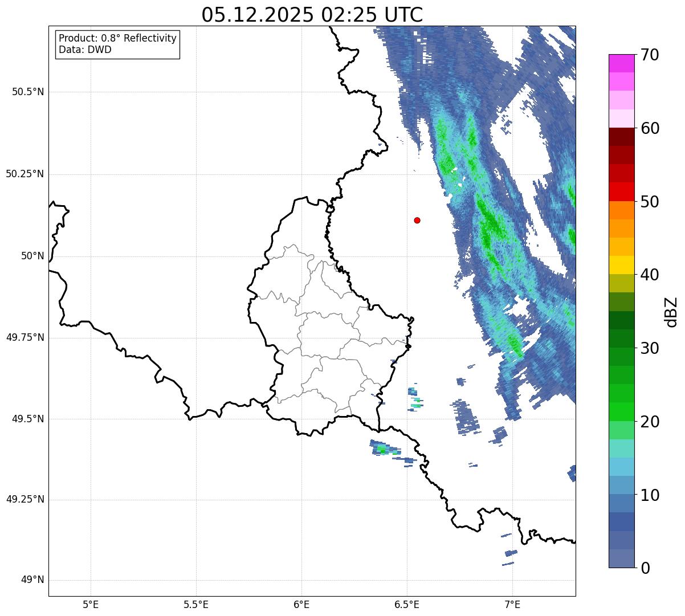Click the "Data: DWD" label
This screenshot has height=616, width=685.
click(85, 50)
